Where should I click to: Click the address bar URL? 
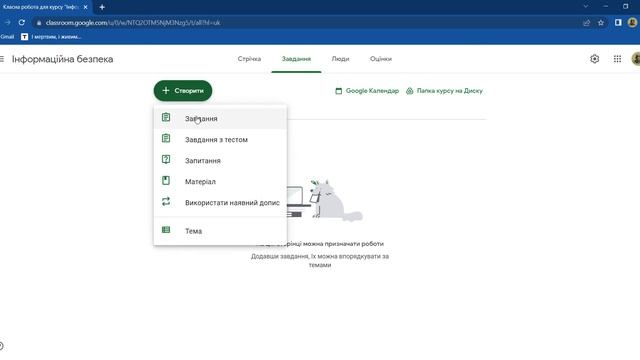pos(133,23)
